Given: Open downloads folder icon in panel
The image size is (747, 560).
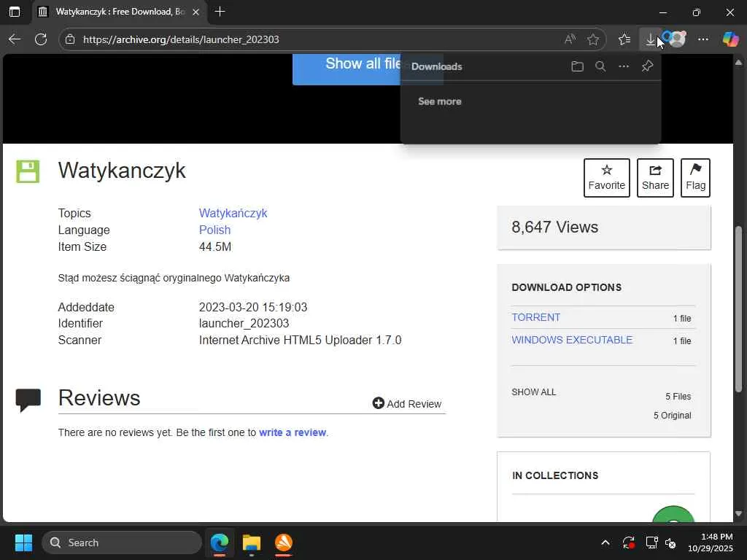Looking at the screenshot, I should [x=577, y=66].
